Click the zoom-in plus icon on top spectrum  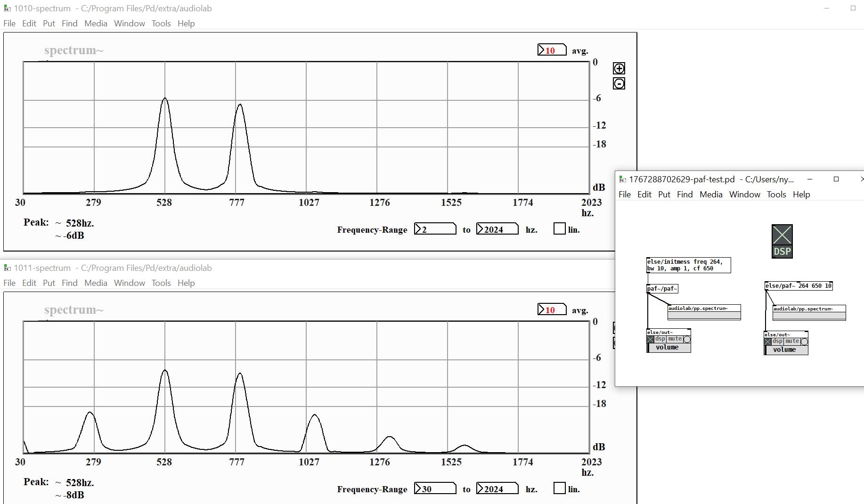tap(619, 69)
